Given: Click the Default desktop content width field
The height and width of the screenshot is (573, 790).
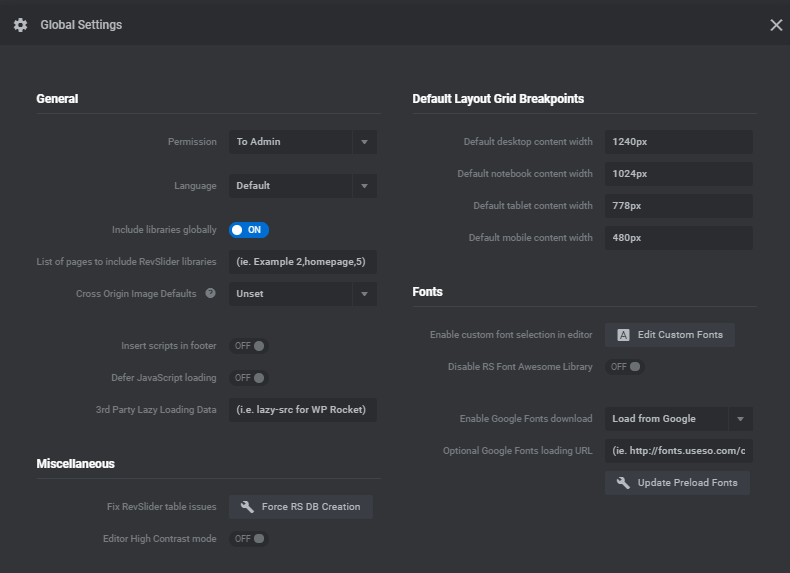Looking at the screenshot, I should click(678, 142).
